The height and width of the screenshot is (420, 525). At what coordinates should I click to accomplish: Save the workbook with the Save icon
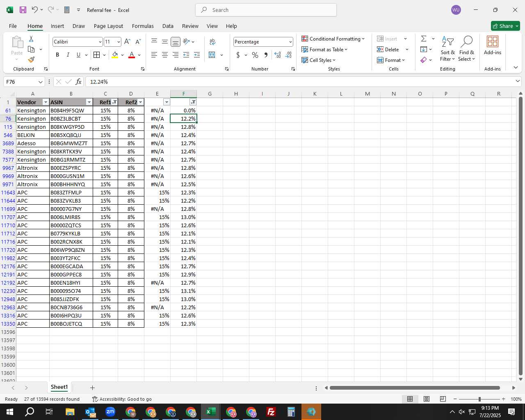(23, 10)
